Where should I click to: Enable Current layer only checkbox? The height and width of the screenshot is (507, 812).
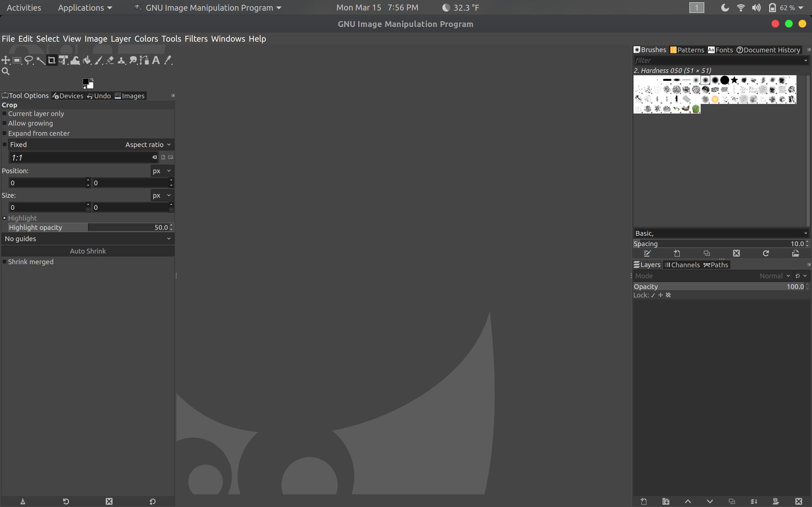coord(5,114)
